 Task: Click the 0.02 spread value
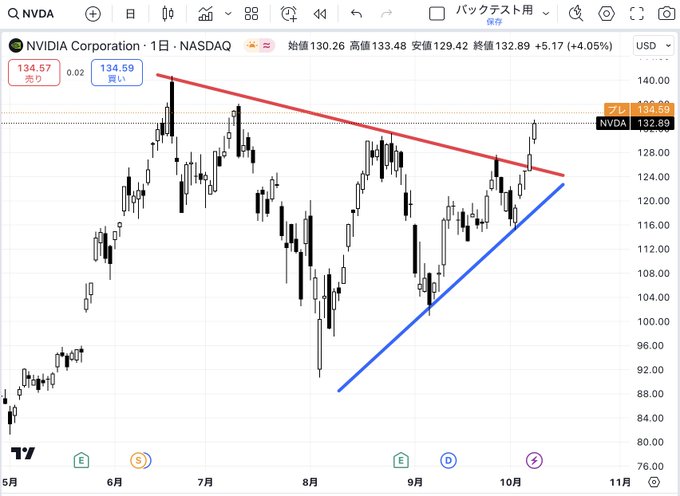tap(75, 72)
